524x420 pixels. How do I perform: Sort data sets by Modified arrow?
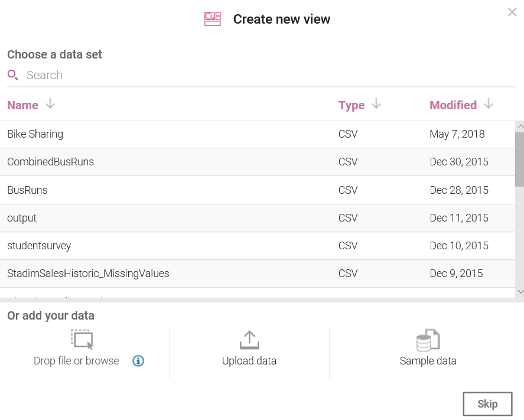coord(488,105)
